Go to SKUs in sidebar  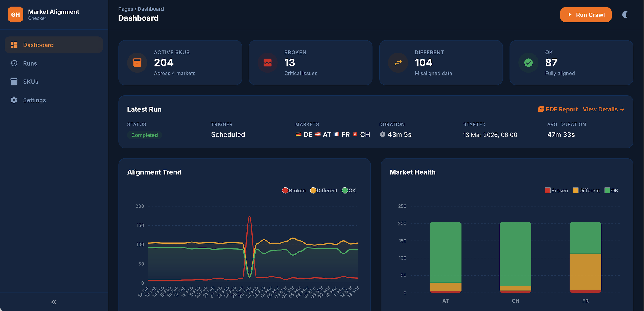coord(31,82)
